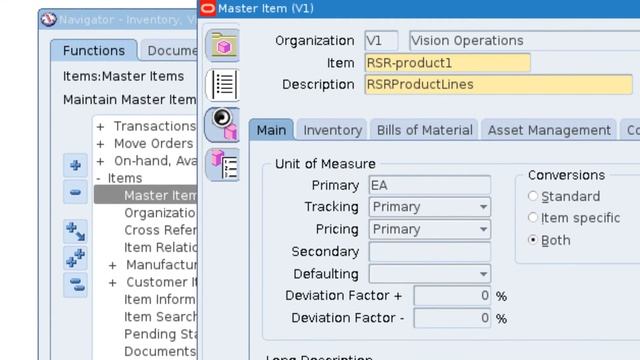The height and width of the screenshot is (360, 640).
Task: Select Cross References in the Navigator tree
Action: [x=160, y=230]
